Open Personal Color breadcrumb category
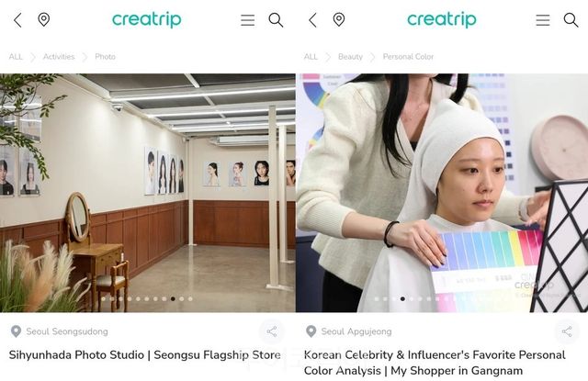The width and height of the screenshot is (588, 381). [408, 57]
